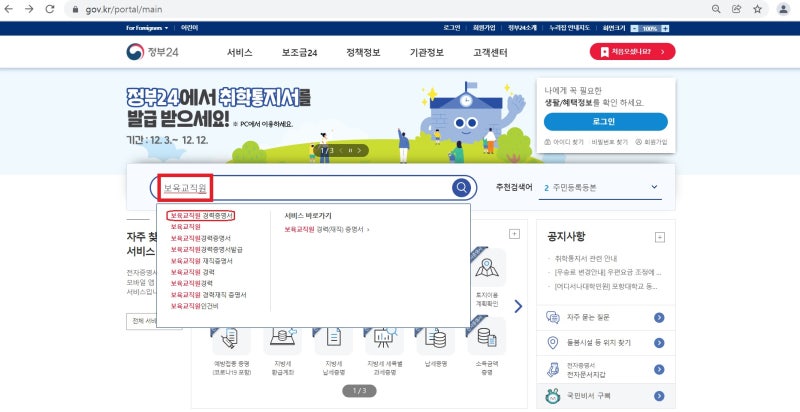Go to 돌봄시설 등 위치 찾기 arrow
The width and height of the screenshot is (800, 412).
[x=659, y=343]
